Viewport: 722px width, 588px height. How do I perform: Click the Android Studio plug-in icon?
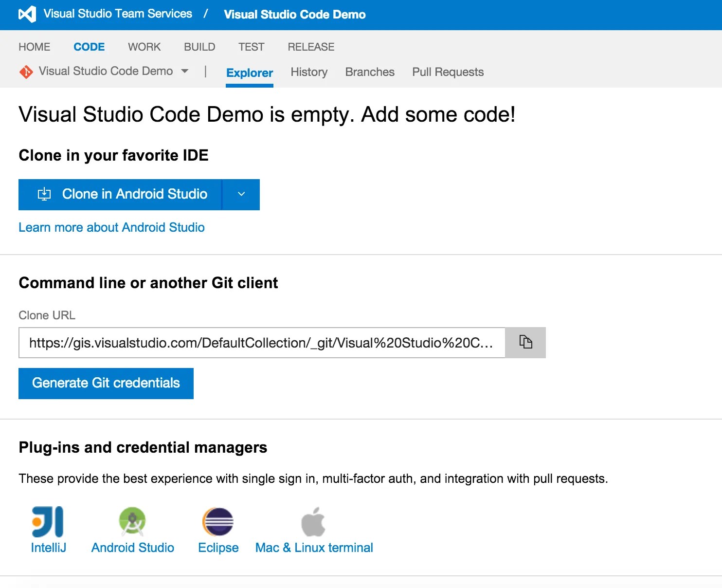[132, 521]
